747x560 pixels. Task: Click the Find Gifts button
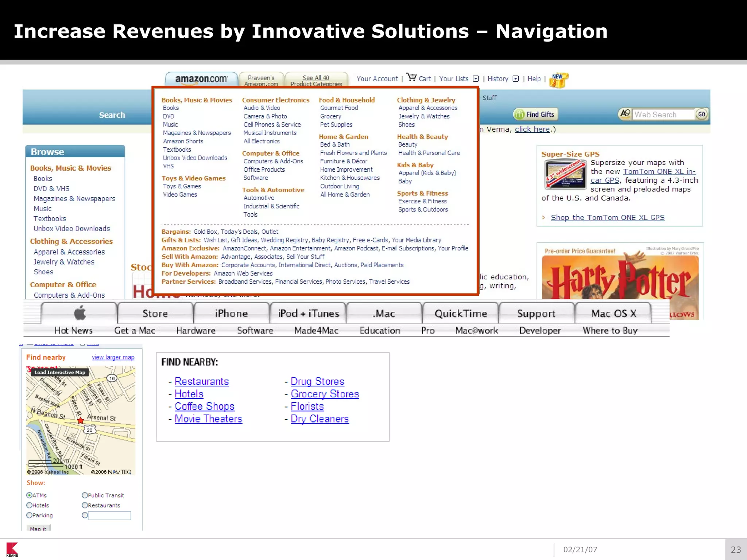[x=535, y=114]
